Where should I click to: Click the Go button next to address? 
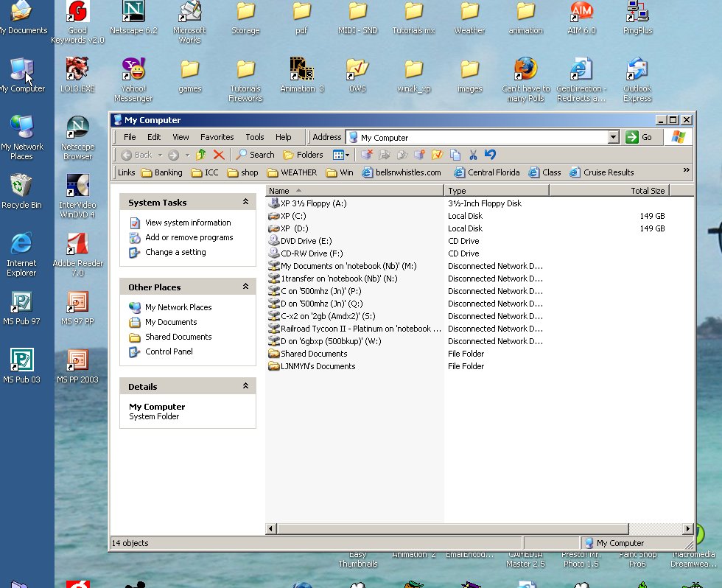point(639,137)
